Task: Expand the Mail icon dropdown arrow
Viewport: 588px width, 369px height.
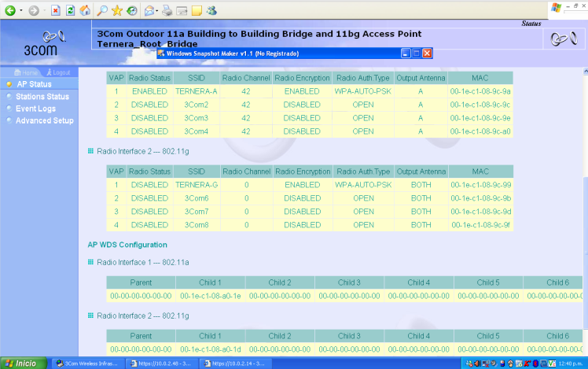Action: click(x=158, y=11)
